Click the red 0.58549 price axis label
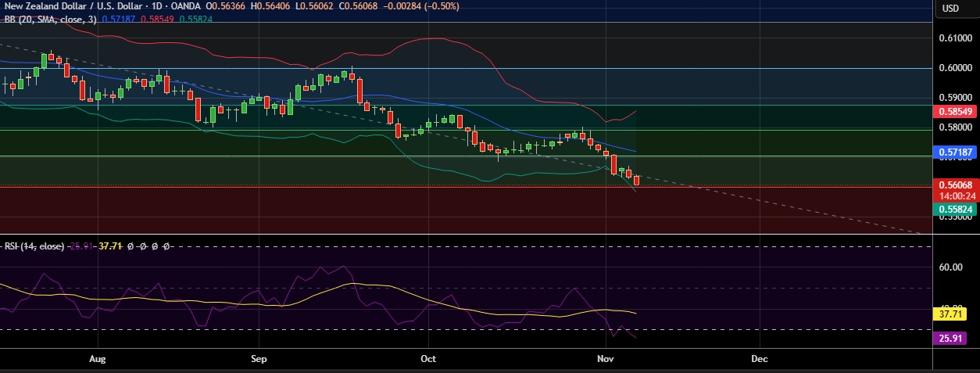This screenshot has width=980, height=373. tap(956, 112)
